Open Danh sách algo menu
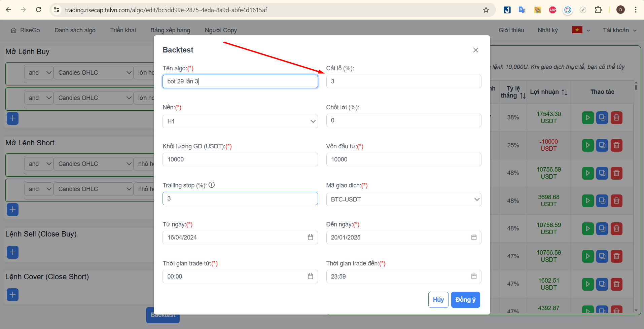 pyautogui.click(x=75, y=30)
